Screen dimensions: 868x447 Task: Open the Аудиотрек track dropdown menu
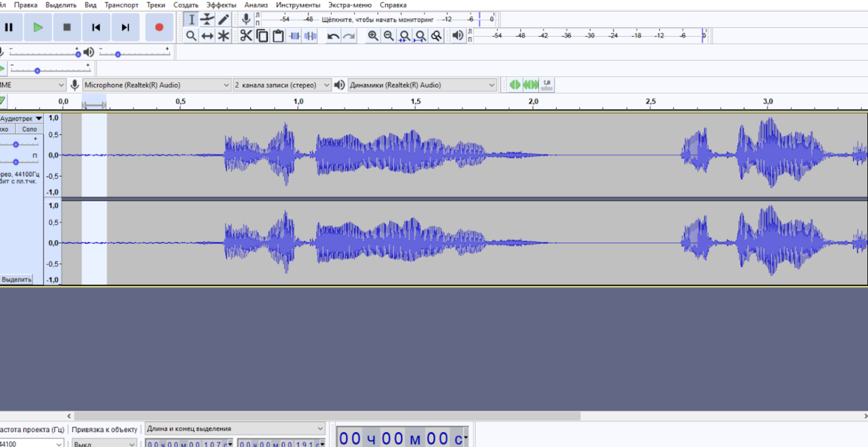(x=21, y=119)
